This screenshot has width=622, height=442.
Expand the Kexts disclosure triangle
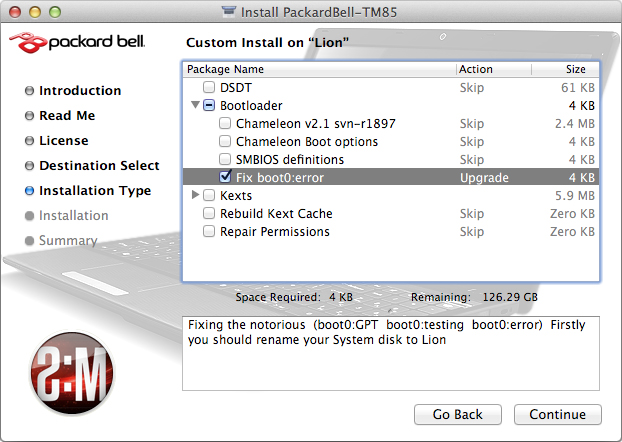pyautogui.click(x=195, y=194)
